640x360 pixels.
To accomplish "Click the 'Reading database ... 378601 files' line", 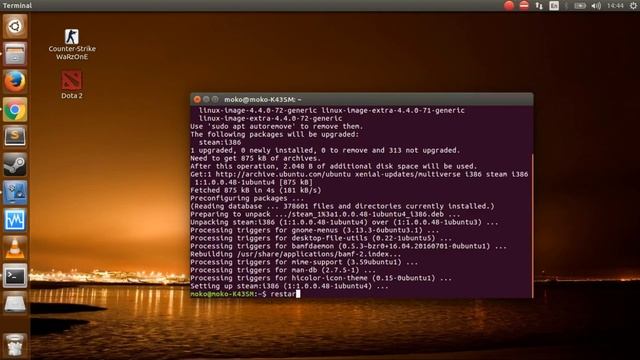I will click(342, 206).
